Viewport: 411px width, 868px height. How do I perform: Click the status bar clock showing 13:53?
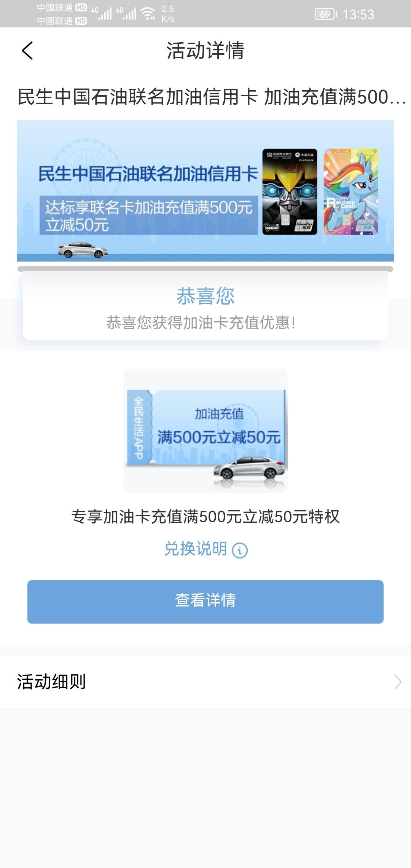pos(358,14)
